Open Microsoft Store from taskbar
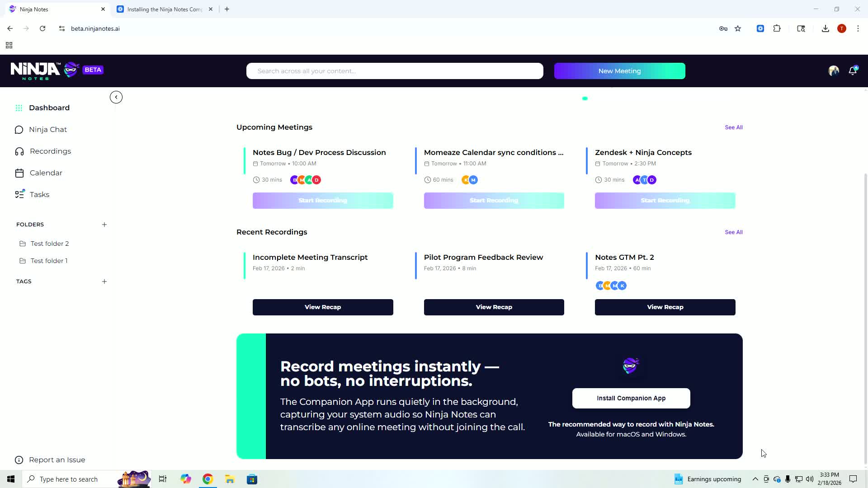Screen dimensions: 868x488 point(252,479)
